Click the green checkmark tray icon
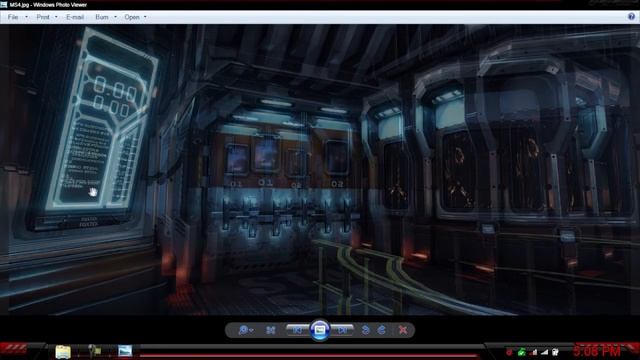The width and height of the screenshot is (640, 360). coord(521,351)
